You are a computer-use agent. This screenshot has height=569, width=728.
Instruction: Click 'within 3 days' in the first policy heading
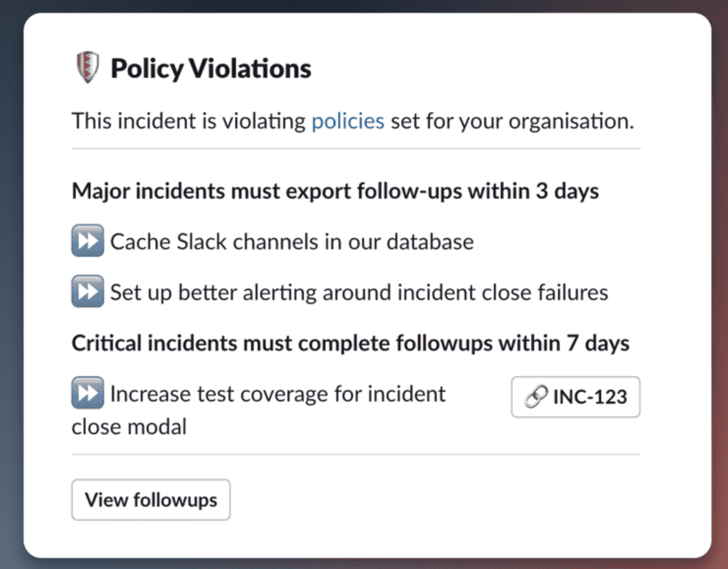pyautogui.click(x=533, y=191)
